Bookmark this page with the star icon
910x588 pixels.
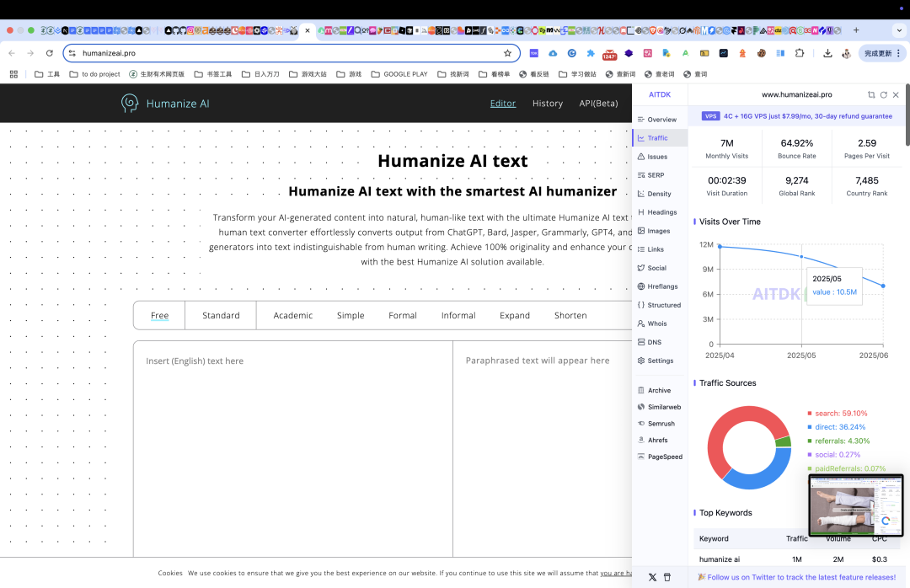(x=508, y=53)
